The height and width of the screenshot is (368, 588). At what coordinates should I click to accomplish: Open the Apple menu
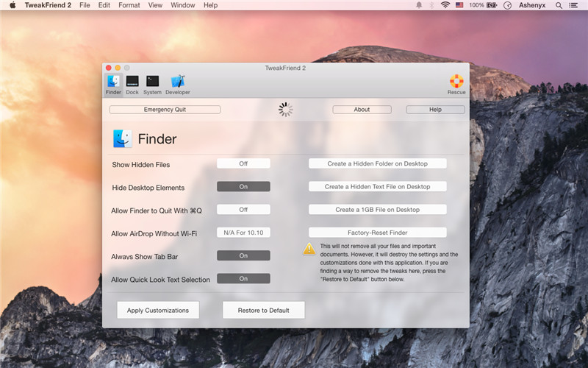[12, 5]
